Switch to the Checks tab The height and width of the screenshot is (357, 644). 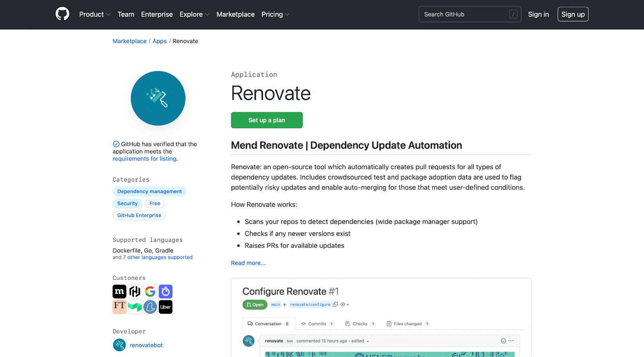[360, 324]
